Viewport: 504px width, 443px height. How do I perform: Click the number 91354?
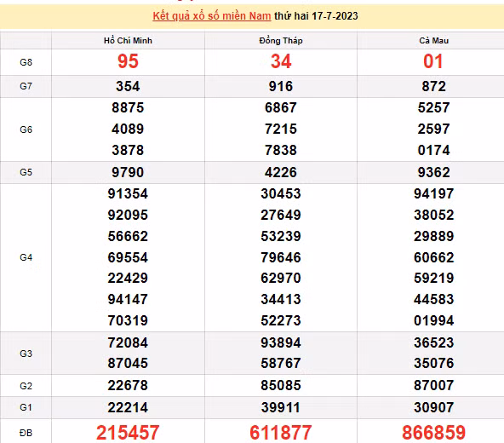tap(128, 193)
